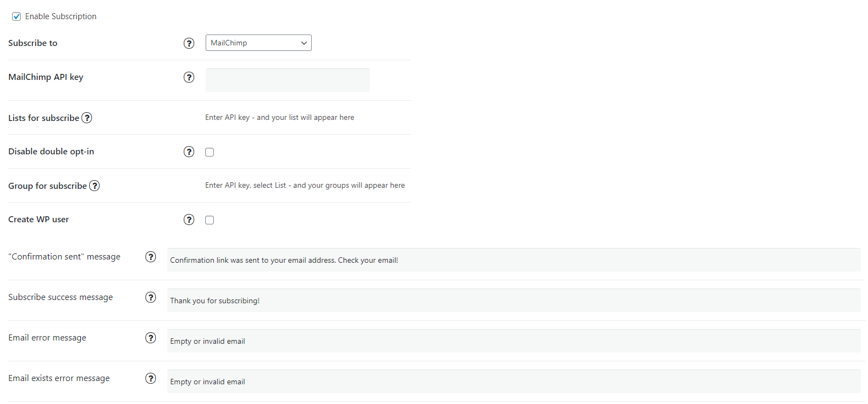The width and height of the screenshot is (868, 404).
Task: Open the Subscribe to MailChimp dropdown
Action: pyautogui.click(x=258, y=43)
